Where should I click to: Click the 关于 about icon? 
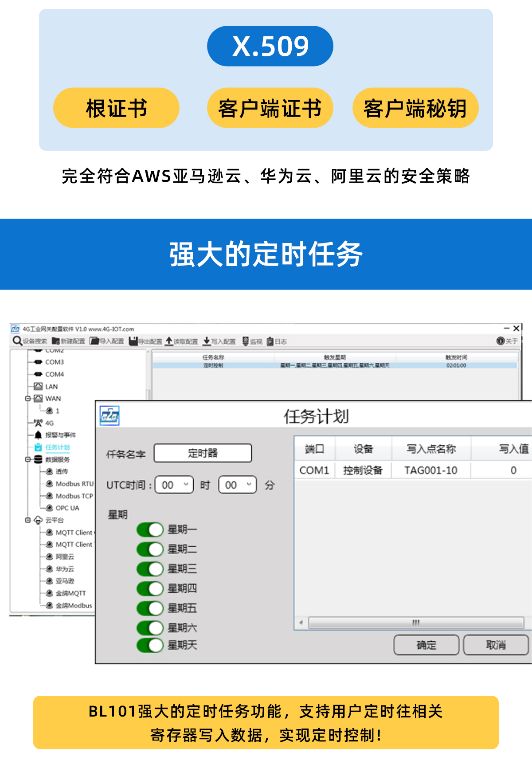(501, 341)
